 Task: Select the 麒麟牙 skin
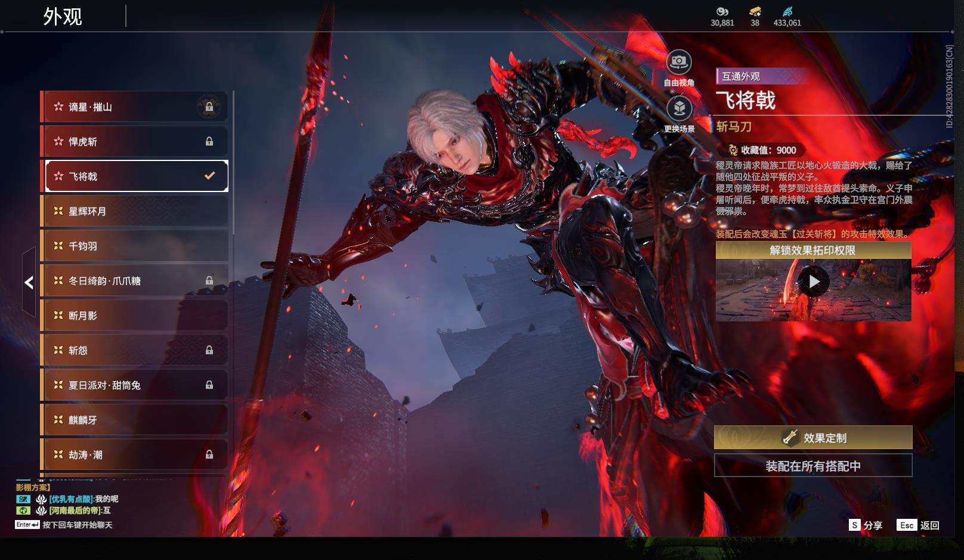coord(134,420)
